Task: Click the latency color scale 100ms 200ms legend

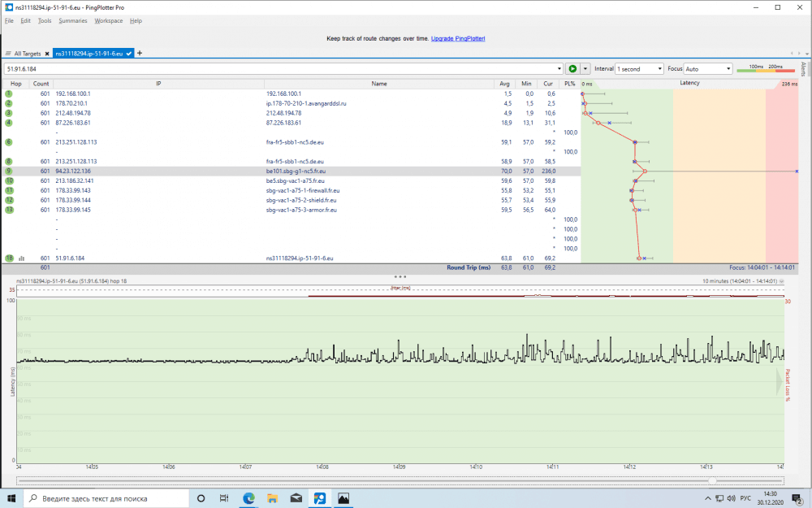Action: tap(765, 68)
